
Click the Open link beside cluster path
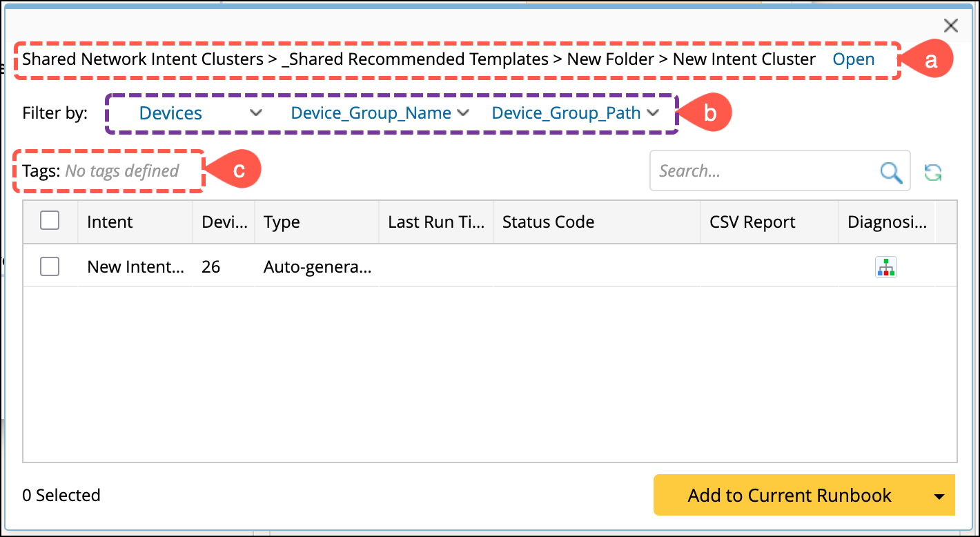pyautogui.click(x=854, y=59)
